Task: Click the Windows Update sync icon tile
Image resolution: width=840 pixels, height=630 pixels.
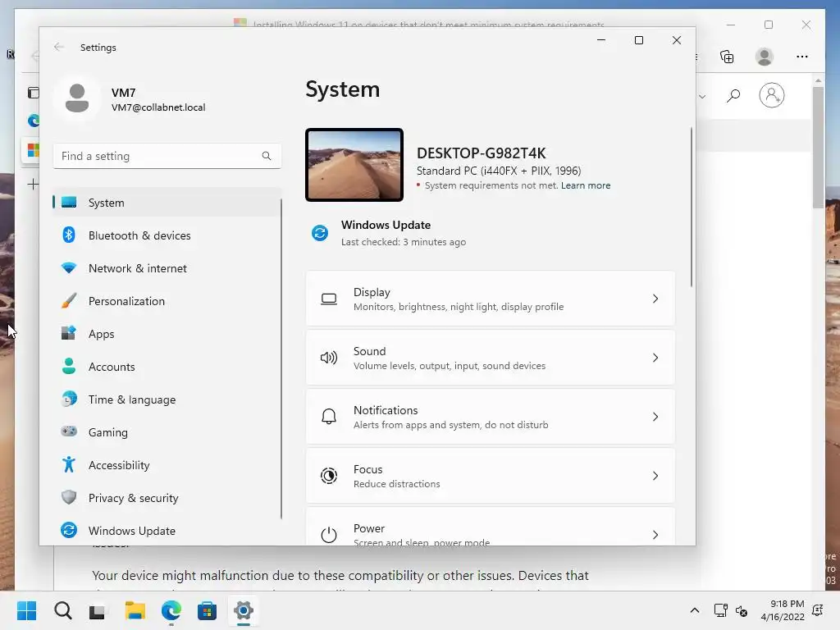Action: [x=320, y=233]
